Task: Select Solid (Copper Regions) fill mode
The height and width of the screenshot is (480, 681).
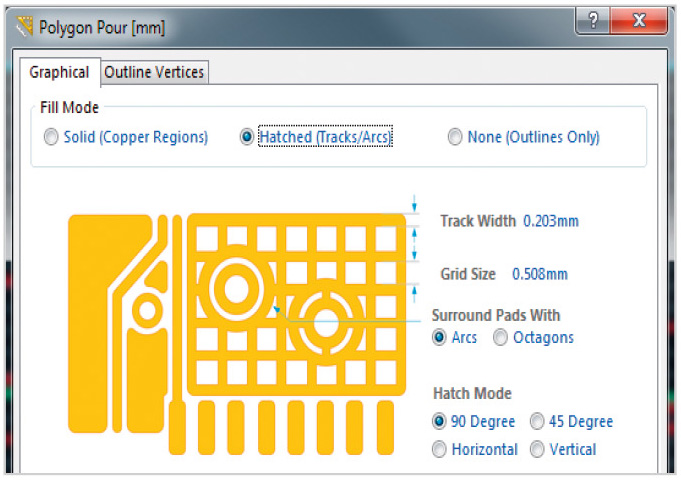Action: click(x=52, y=137)
